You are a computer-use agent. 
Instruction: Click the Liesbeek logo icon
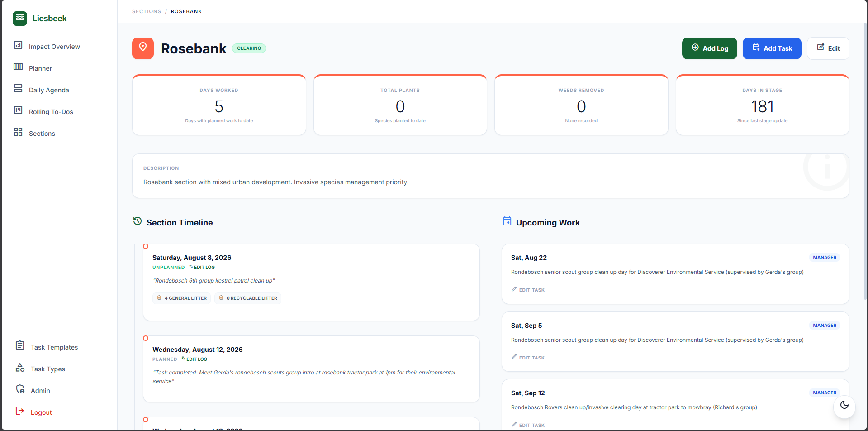20,19
